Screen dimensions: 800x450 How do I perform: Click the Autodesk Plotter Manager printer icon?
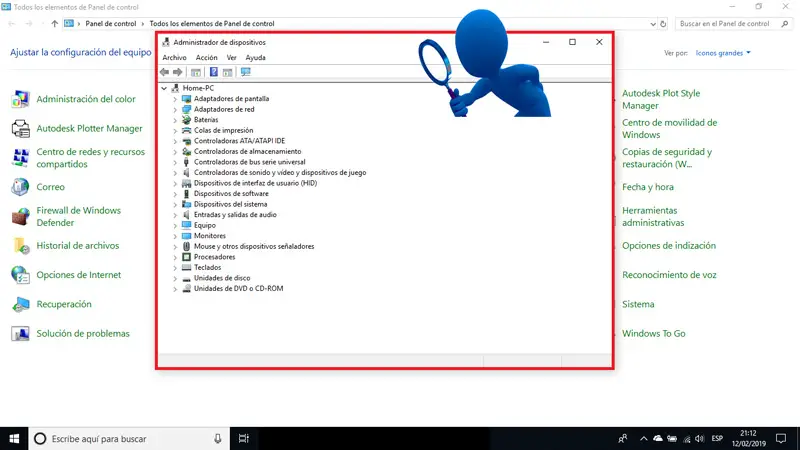20,129
